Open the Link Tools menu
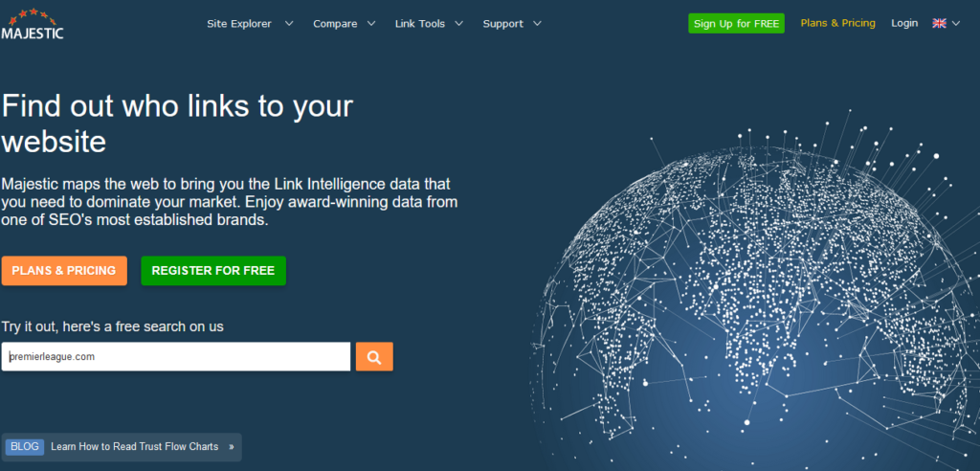Screen dimensions: 980x471 (420, 24)
